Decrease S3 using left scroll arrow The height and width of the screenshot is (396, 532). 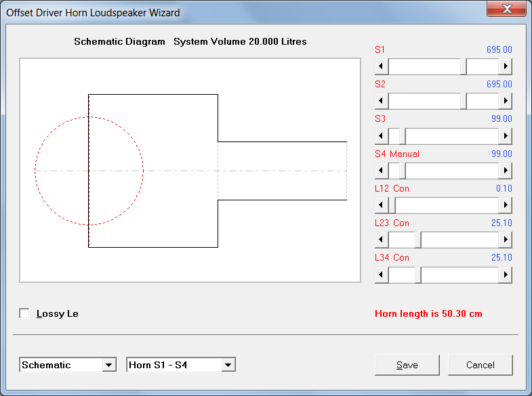382,136
